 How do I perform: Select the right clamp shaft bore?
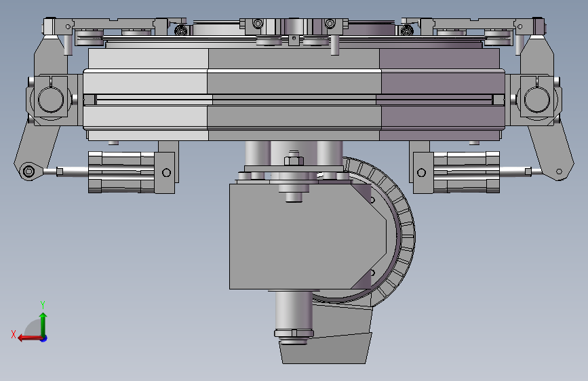536,100
